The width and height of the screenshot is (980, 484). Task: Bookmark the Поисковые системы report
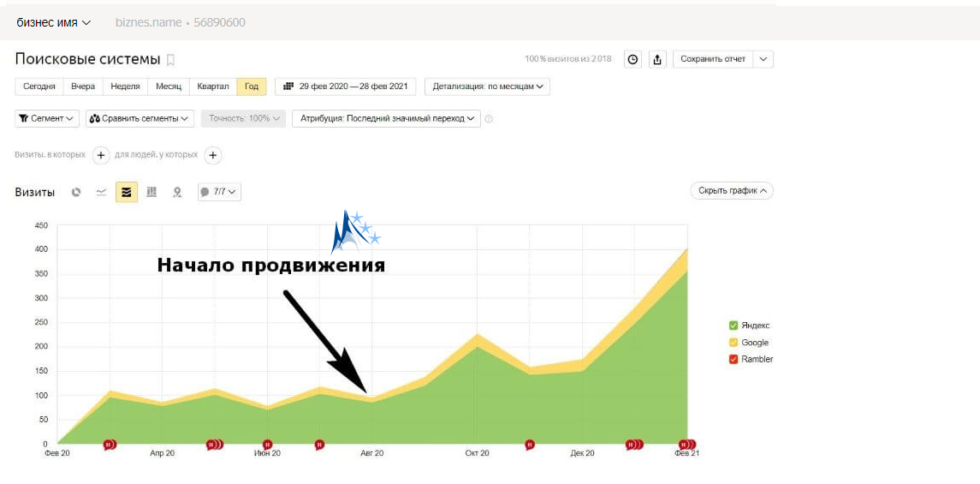(170, 60)
